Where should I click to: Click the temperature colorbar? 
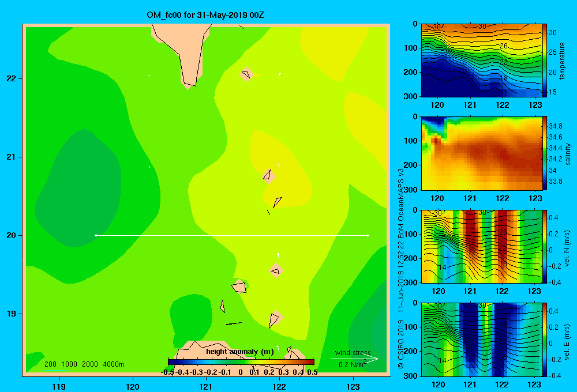(x=545, y=61)
